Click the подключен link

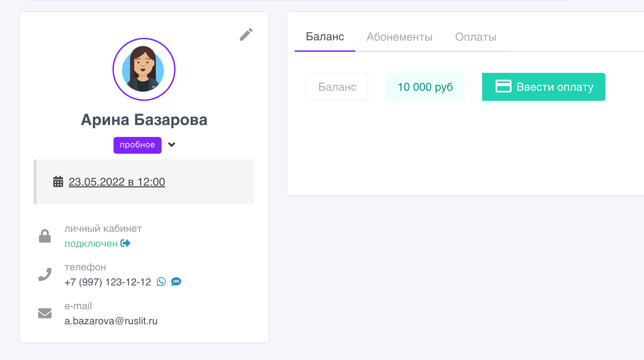91,244
